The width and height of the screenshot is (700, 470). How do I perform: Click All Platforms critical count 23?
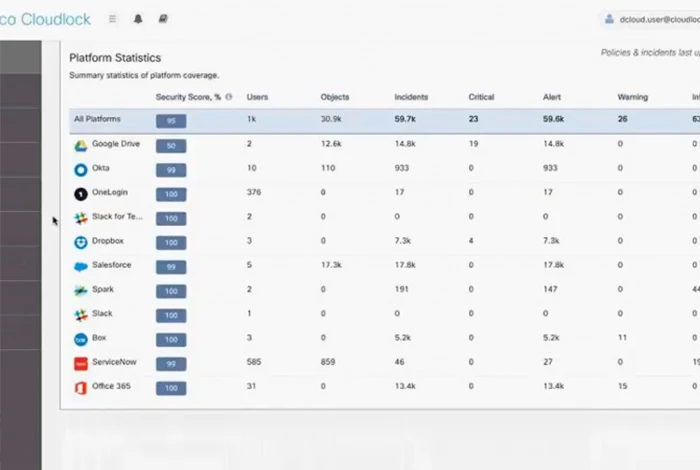[473, 119]
